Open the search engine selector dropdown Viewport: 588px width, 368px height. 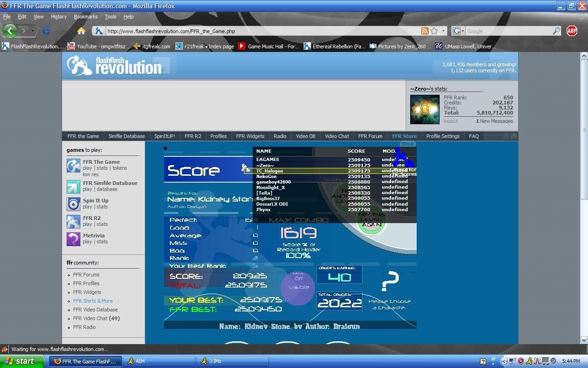point(458,31)
